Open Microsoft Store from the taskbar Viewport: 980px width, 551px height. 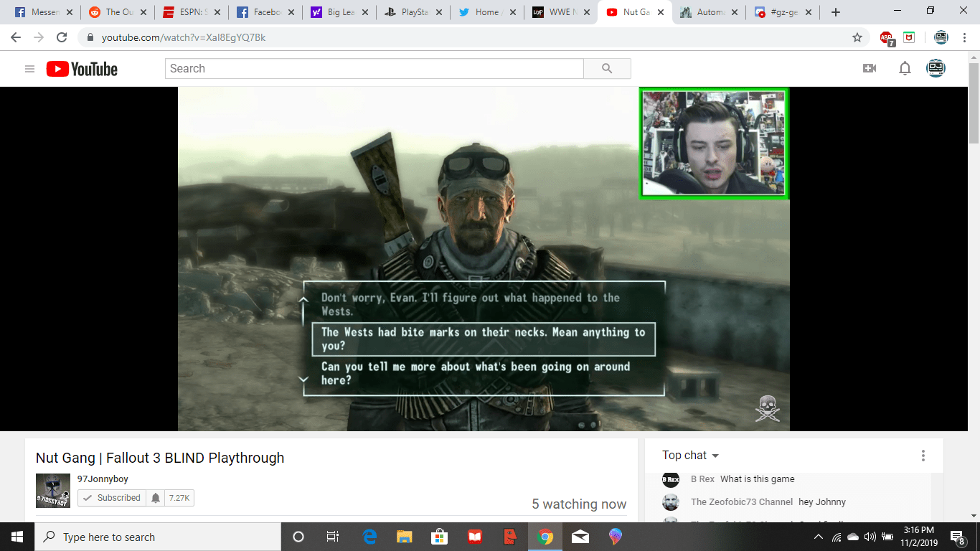coord(440,537)
